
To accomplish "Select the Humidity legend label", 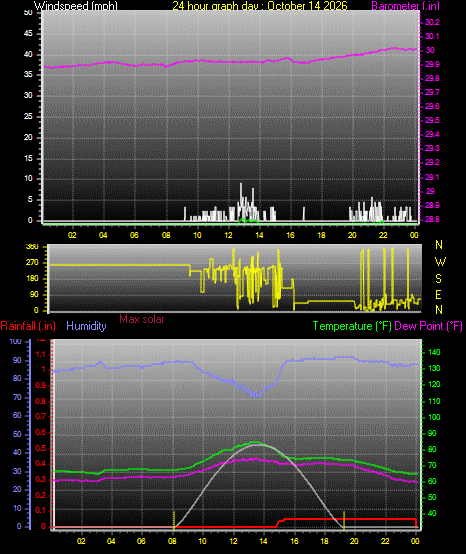I will click(x=86, y=326).
